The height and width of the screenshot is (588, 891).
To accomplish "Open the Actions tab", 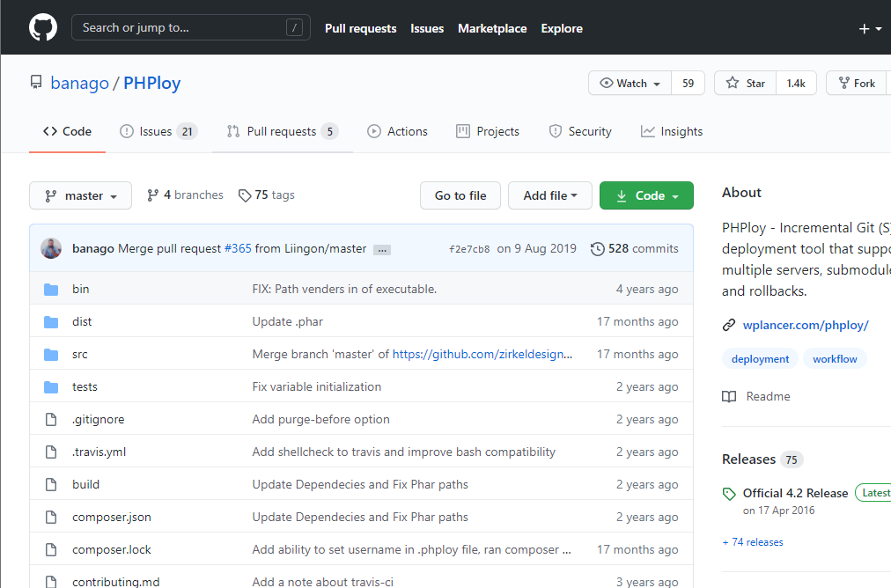I will (397, 131).
